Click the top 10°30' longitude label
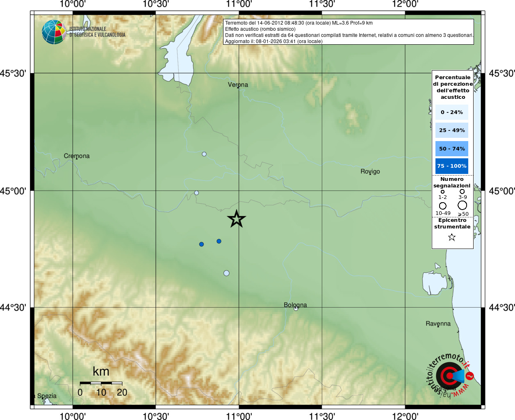515x420 pixels. (156, 4)
